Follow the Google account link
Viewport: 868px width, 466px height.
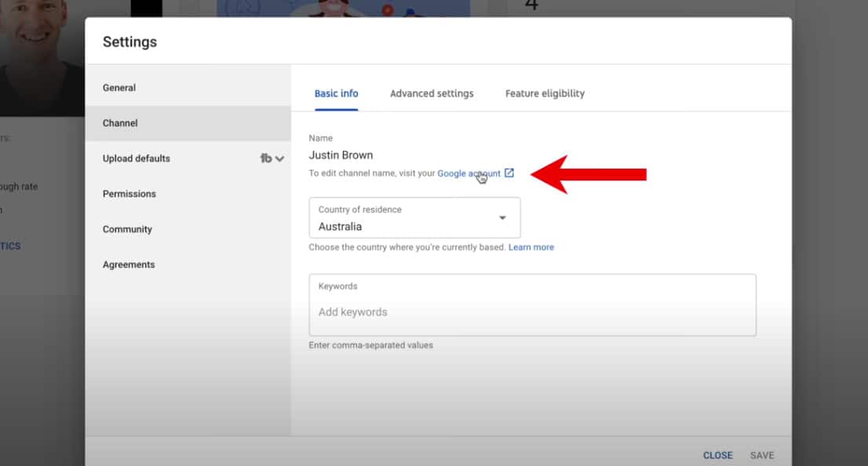pyautogui.click(x=469, y=173)
